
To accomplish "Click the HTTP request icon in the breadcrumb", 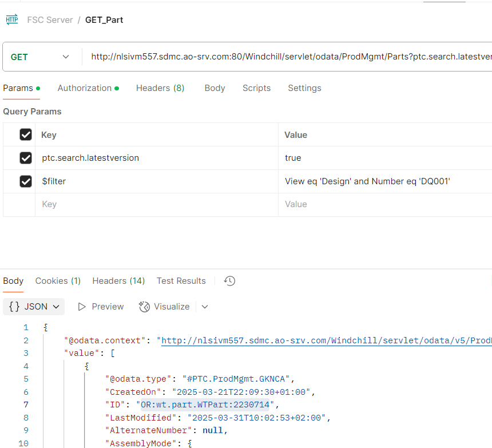I will (11, 19).
